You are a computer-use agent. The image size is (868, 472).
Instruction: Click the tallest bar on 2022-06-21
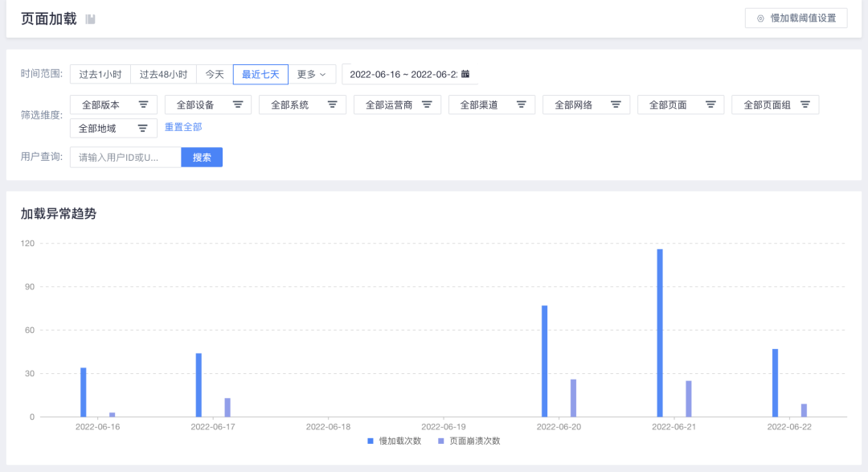click(660, 332)
